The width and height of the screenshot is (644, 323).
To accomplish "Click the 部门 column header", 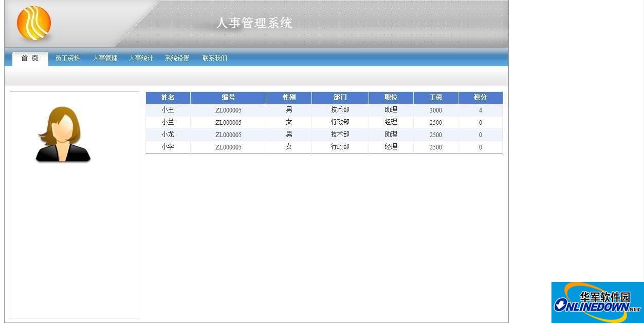I will tap(340, 98).
